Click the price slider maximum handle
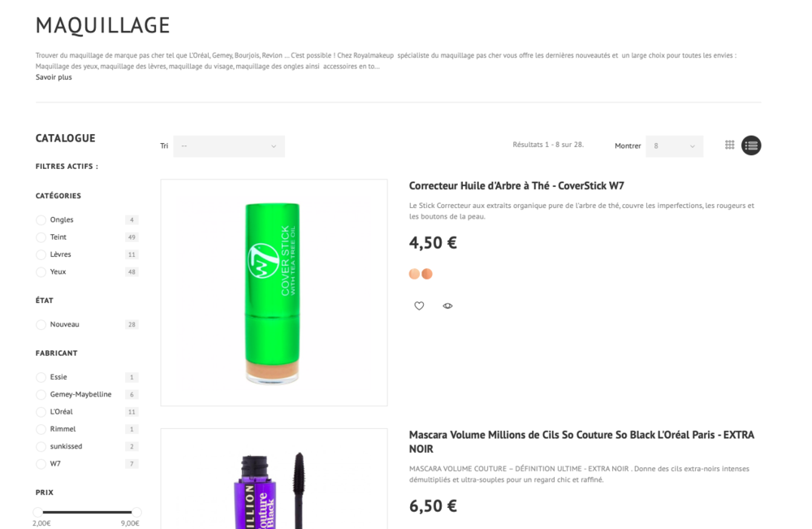The image size is (812, 529). (136, 512)
